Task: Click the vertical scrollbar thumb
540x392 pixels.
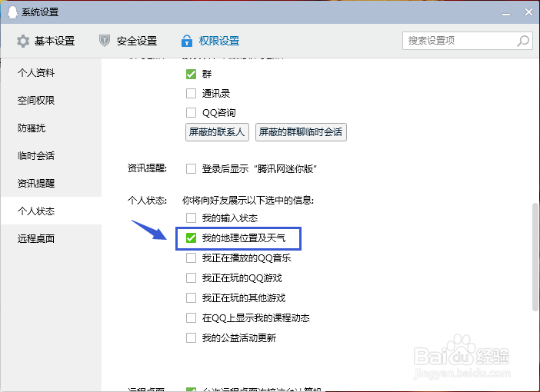Action: (535, 257)
